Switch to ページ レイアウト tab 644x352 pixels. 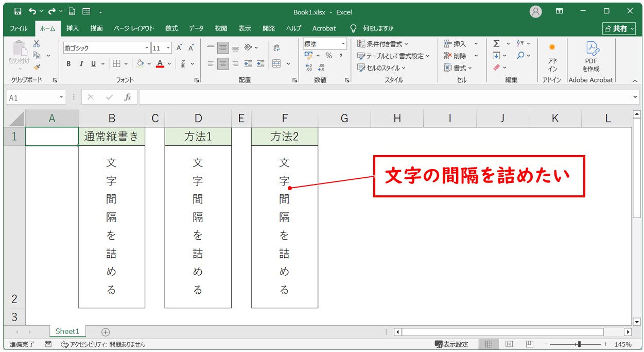(134, 28)
